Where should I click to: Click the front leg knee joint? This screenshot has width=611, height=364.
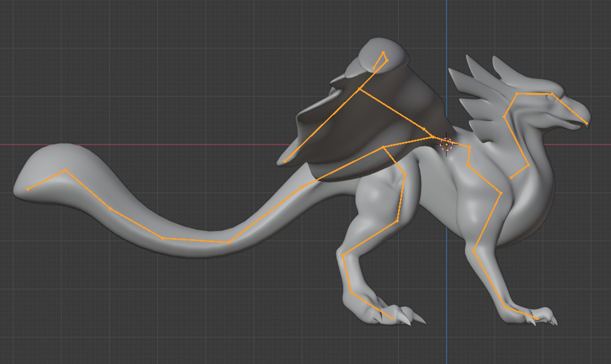coord(474,251)
